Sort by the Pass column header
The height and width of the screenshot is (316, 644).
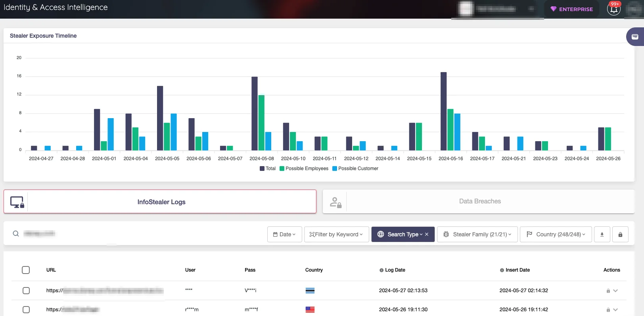pyautogui.click(x=250, y=270)
